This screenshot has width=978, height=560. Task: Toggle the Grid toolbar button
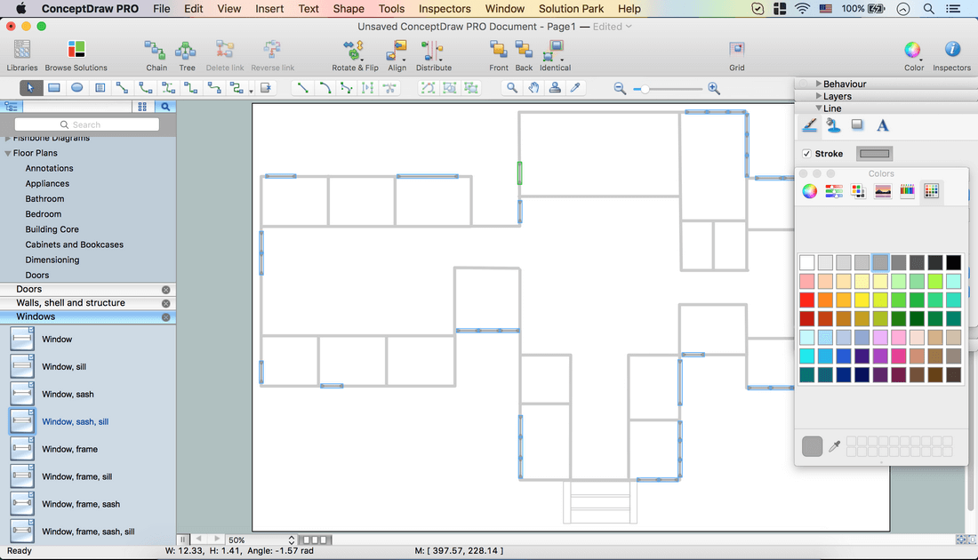[x=737, y=55]
